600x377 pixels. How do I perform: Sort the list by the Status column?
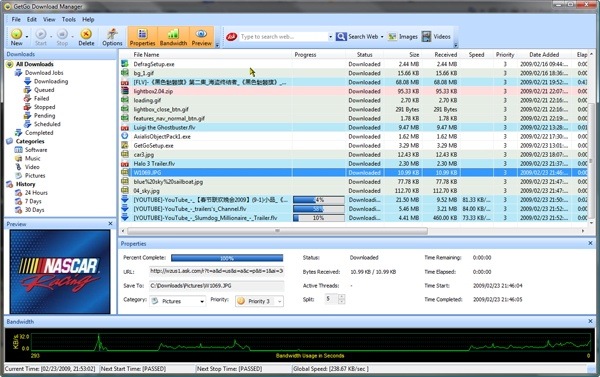(x=364, y=55)
